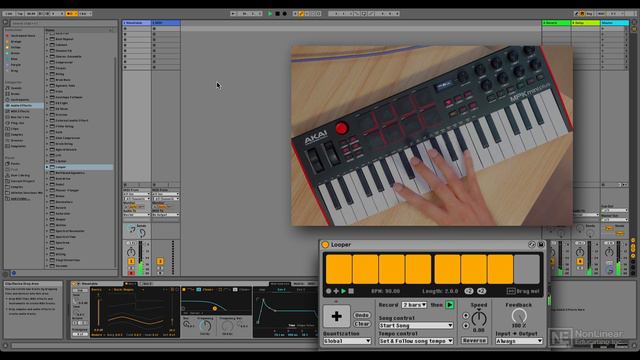640x360 pixels.
Task: Toggle the Reverse button in Looper
Action: pyautogui.click(x=474, y=340)
